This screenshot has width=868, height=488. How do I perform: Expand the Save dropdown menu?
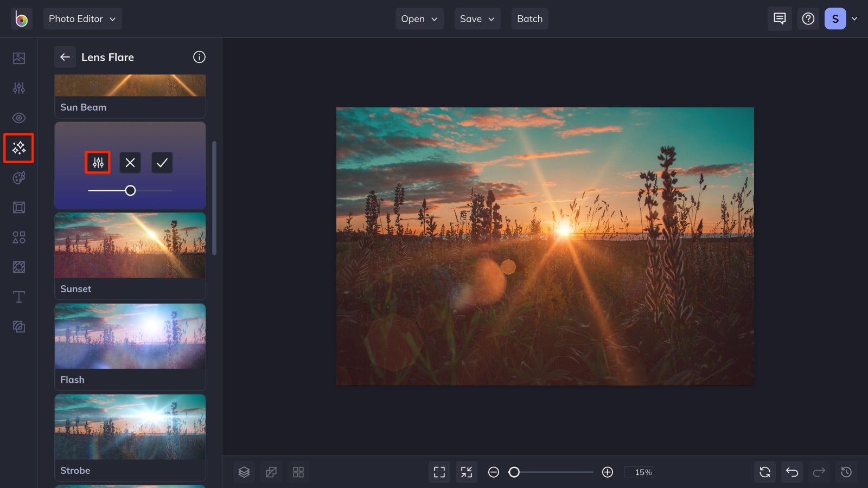pos(477,18)
